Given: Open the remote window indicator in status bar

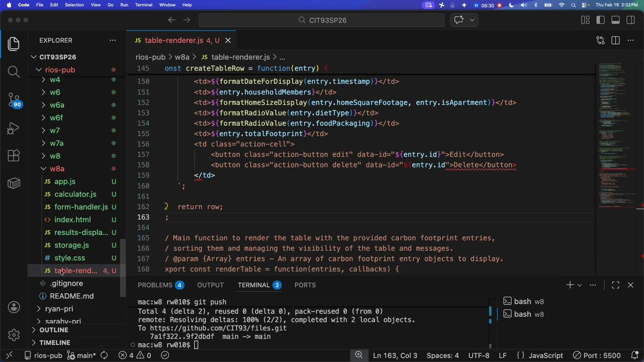Looking at the screenshot, I should (x=9, y=355).
